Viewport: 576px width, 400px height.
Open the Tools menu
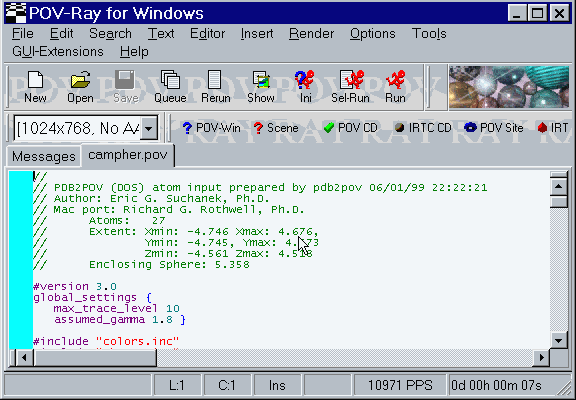click(429, 34)
